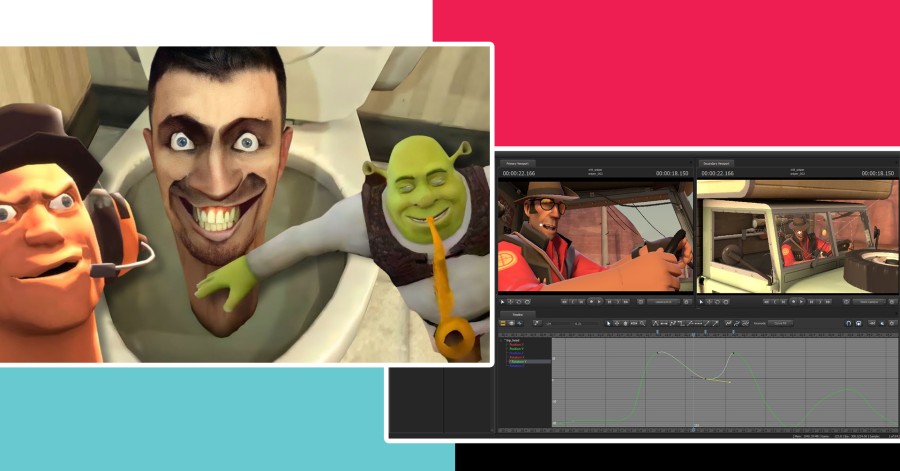Select the arrow selection tool in timeline toolbar

608,323
